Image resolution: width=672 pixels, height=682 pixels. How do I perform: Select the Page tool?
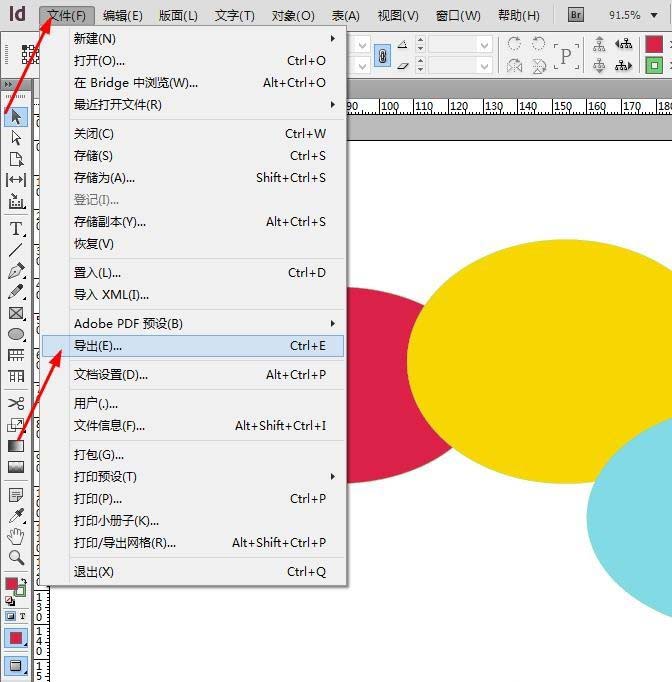point(16,159)
